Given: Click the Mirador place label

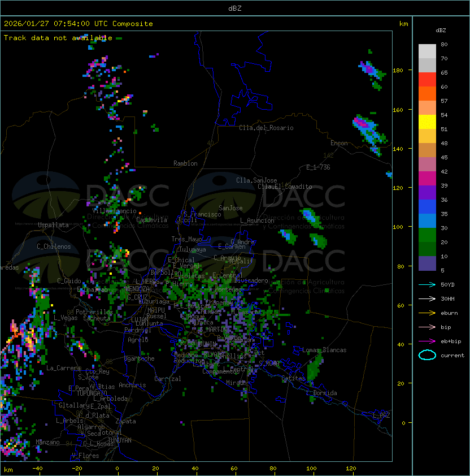Looking at the screenshot, I should tap(238, 383).
